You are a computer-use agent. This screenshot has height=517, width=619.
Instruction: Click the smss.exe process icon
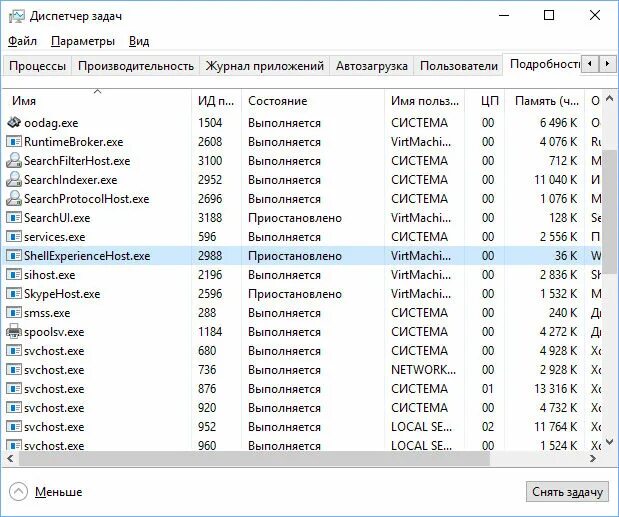14,313
